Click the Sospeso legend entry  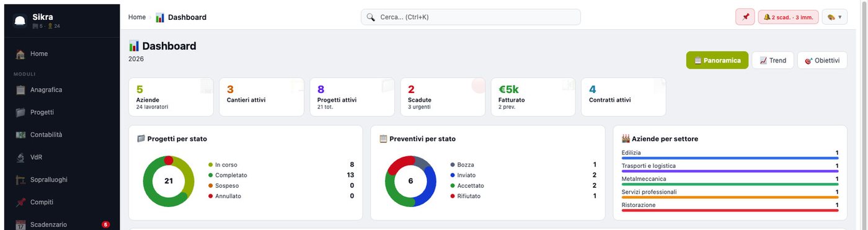coord(281,185)
